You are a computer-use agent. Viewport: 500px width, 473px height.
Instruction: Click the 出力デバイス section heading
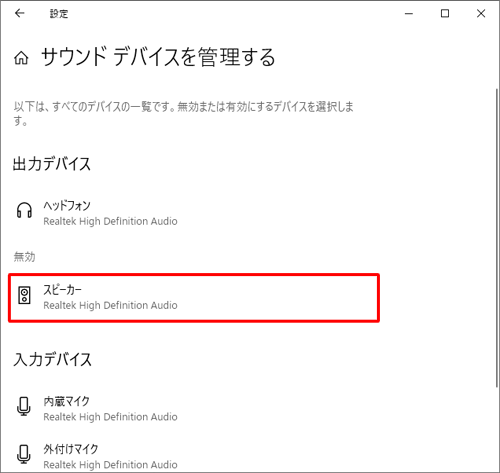(52, 164)
